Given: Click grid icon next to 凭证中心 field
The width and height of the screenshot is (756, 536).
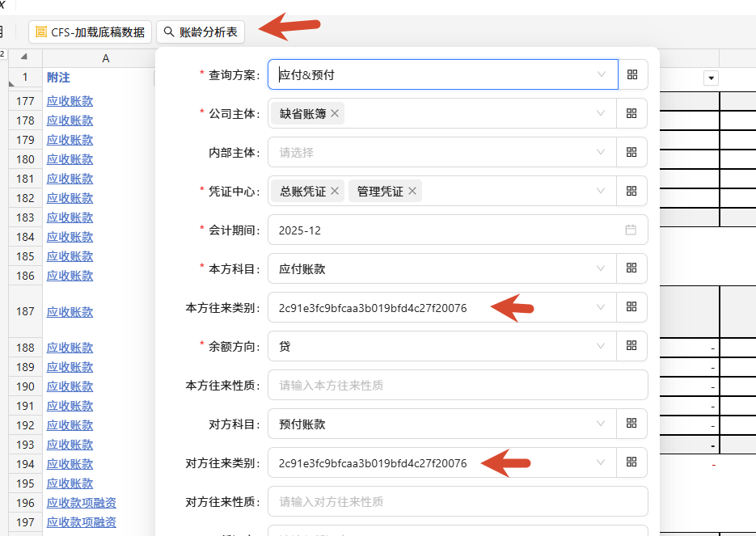Looking at the screenshot, I should tap(631, 191).
